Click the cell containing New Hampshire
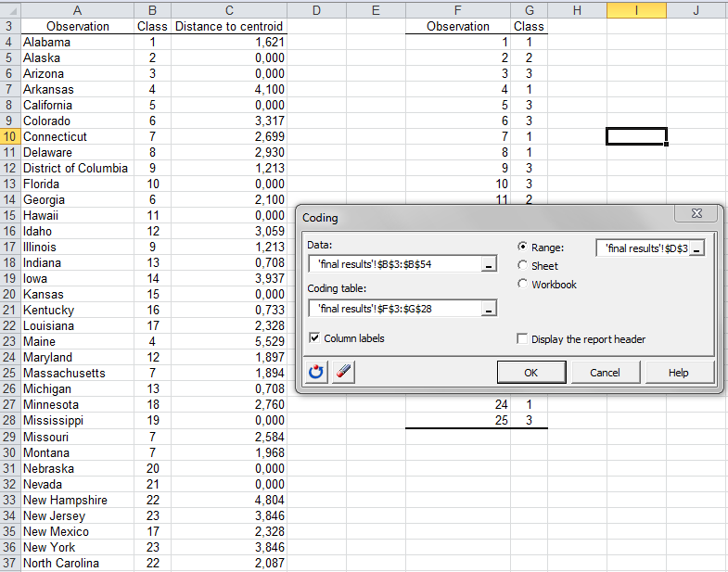This screenshot has height=572, width=728. (78, 500)
